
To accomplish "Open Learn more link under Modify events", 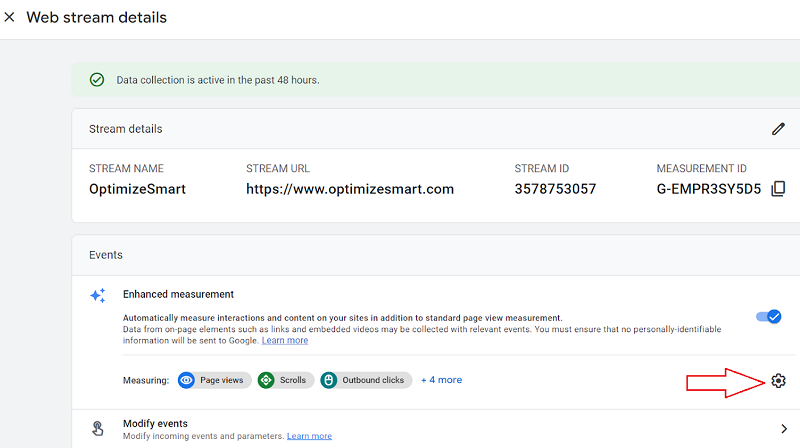I will [309, 436].
